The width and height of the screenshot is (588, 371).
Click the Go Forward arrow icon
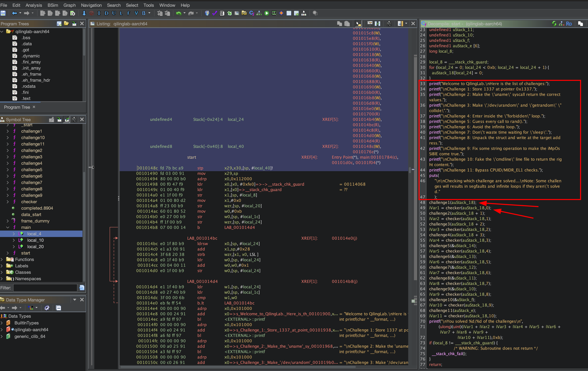pos(27,13)
